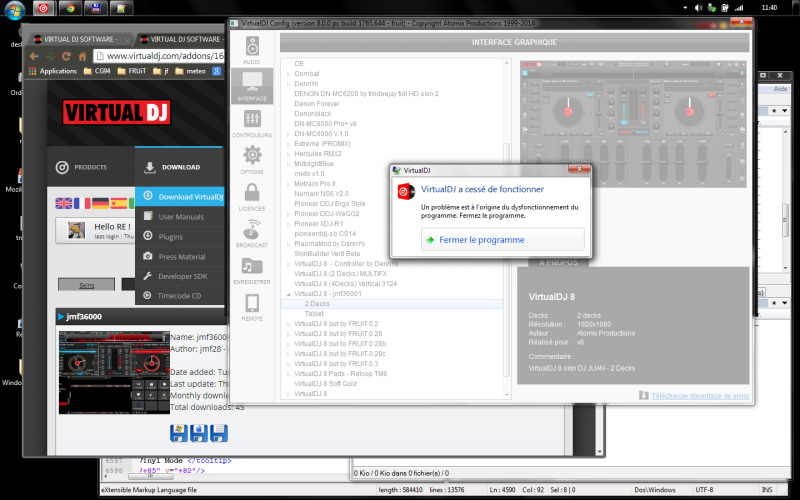Expand VirtualDJ 8 but by FRUIT.0.3
The image size is (800, 500).
pyautogui.click(x=289, y=363)
